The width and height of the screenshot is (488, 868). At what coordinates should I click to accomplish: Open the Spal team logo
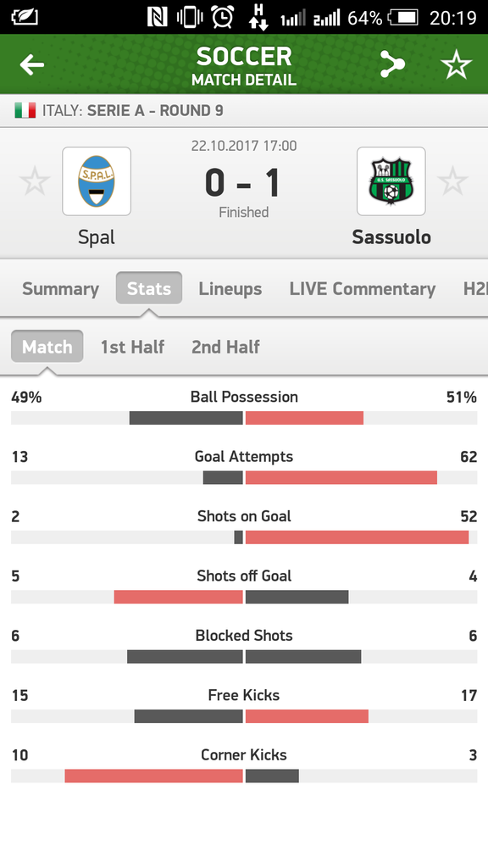(97, 181)
